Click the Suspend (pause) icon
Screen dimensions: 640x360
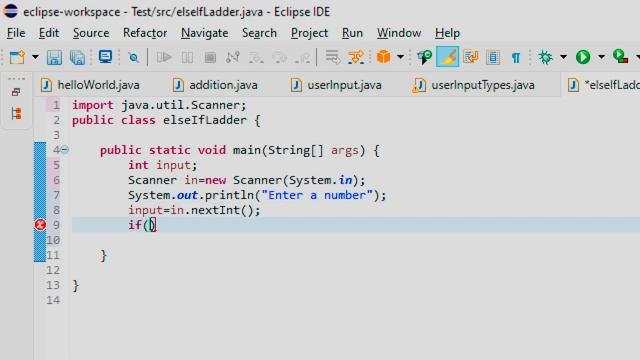187,58
